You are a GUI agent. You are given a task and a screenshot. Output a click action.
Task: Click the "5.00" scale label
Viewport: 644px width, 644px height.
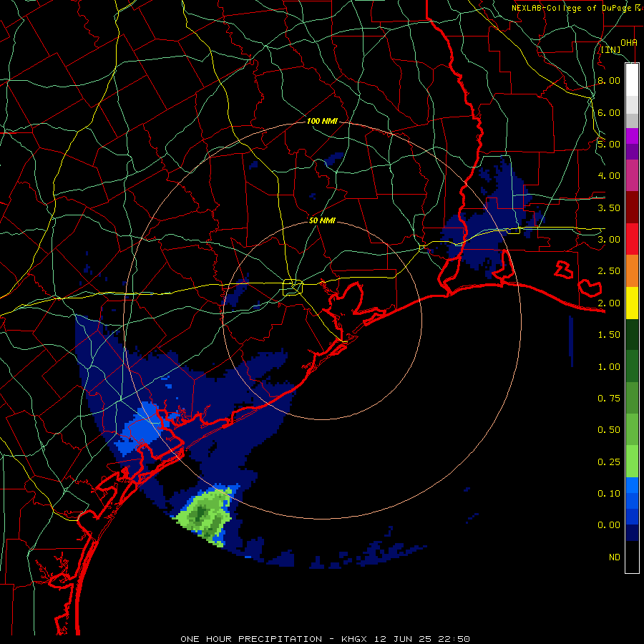(609, 144)
